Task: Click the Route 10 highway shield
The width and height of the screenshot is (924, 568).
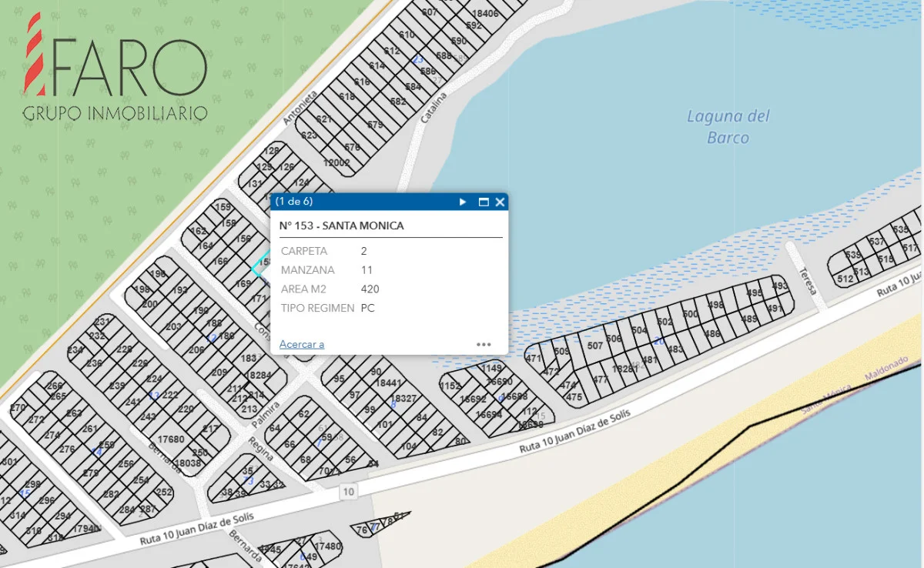Action: tap(349, 492)
